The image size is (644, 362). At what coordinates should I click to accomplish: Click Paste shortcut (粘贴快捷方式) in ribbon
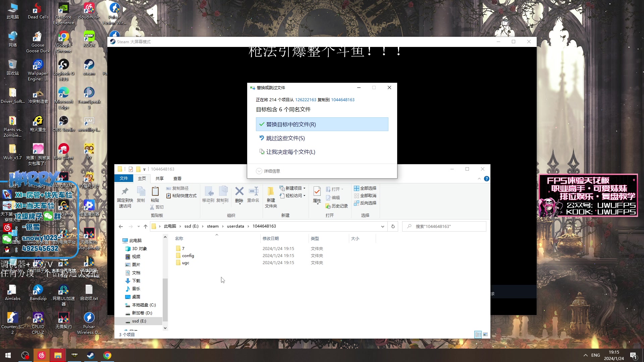pyautogui.click(x=181, y=196)
